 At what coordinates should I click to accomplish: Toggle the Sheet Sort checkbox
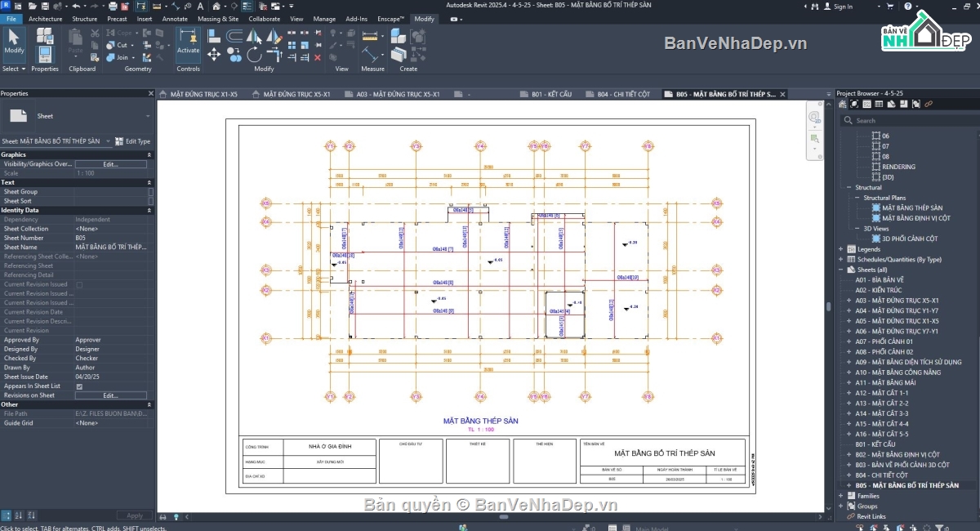pos(150,201)
